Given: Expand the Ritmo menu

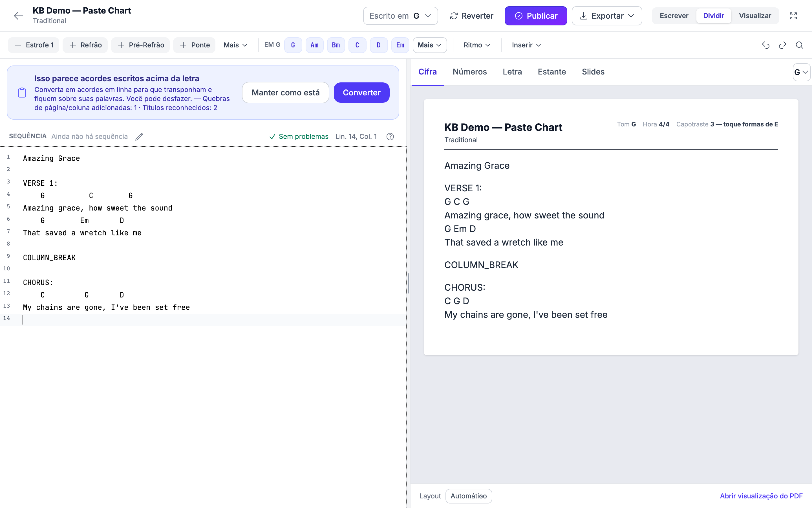Looking at the screenshot, I should click(477, 45).
